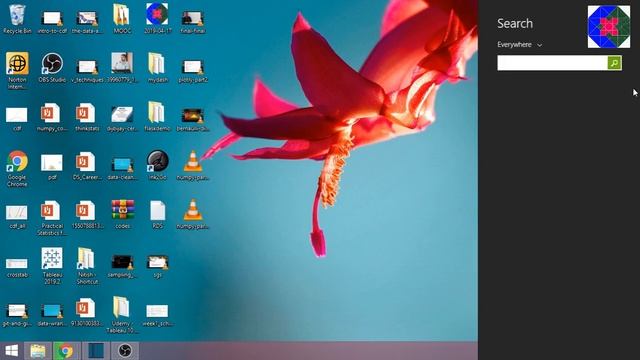Open the intro-to-cdf video file

[52, 22]
